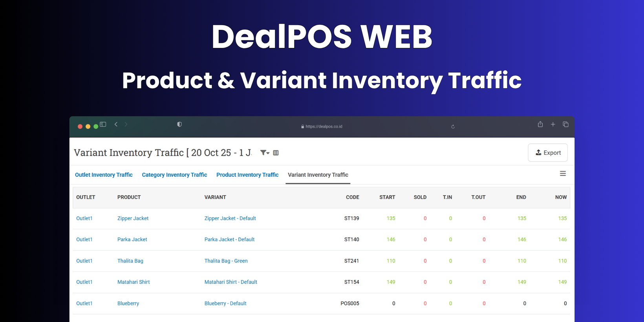The height and width of the screenshot is (322, 644).
Task: Click Outlet1 link in Blueberry row
Action: [x=84, y=304]
